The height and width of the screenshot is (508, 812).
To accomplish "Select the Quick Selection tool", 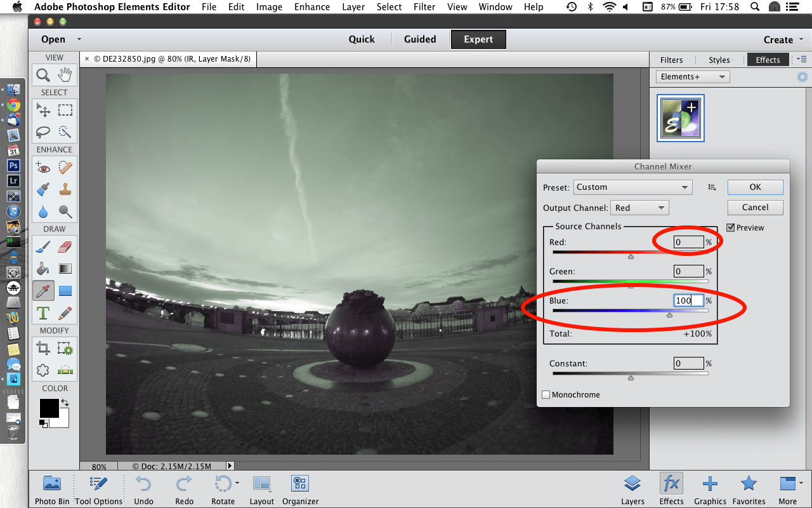I will (65, 131).
